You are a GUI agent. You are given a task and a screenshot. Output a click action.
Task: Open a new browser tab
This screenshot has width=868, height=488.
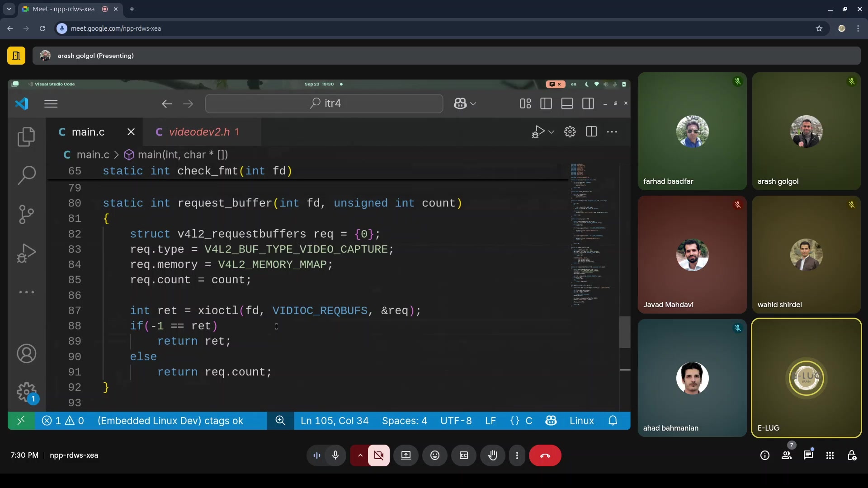[x=132, y=9]
